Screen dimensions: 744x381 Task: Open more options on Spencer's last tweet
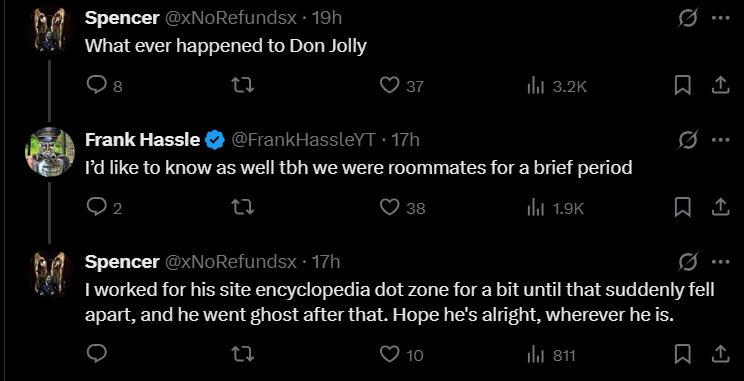[721, 261]
